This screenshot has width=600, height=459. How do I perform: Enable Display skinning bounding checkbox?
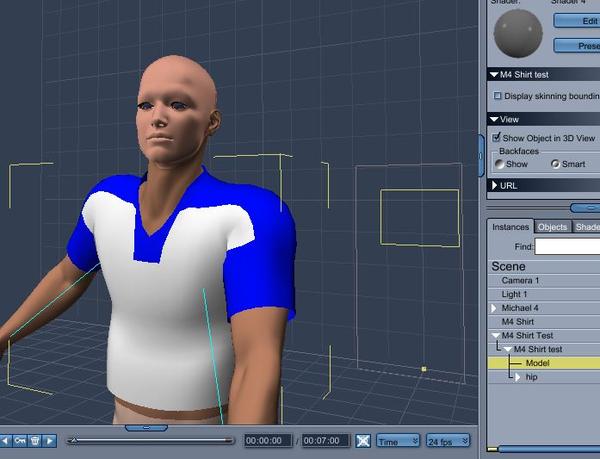(497, 96)
